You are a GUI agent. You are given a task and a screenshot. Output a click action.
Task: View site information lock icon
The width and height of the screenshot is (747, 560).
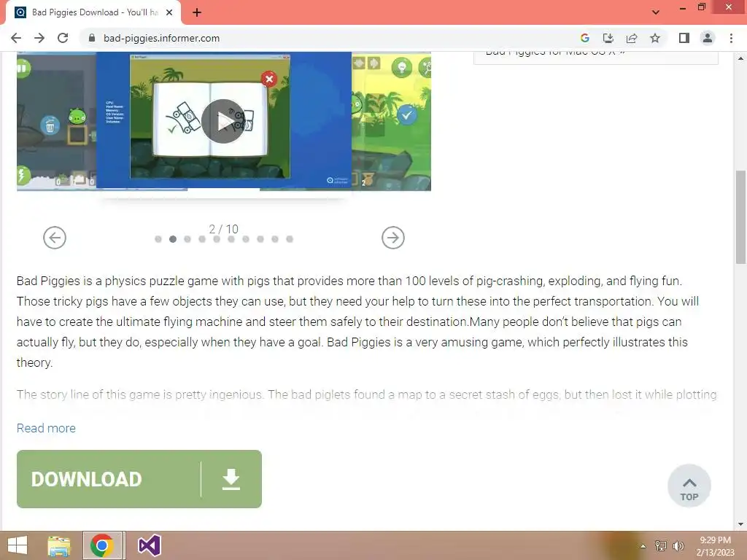tap(92, 38)
